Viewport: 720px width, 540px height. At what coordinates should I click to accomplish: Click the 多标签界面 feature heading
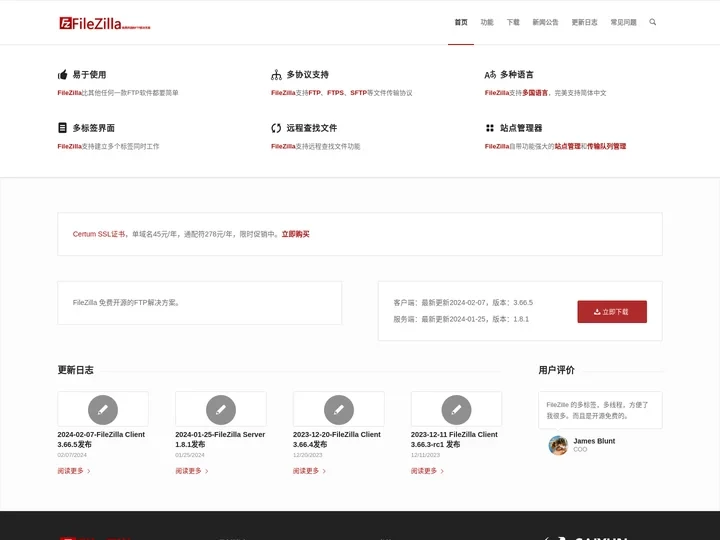tap(94, 128)
